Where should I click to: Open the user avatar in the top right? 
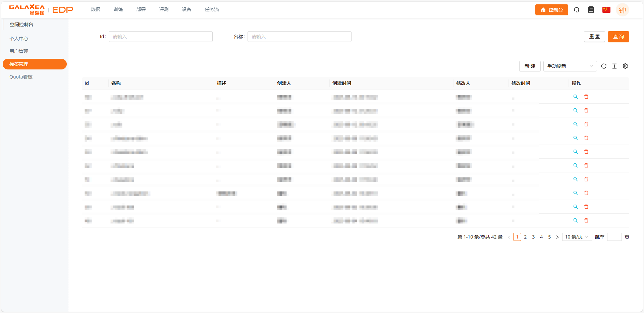(x=622, y=10)
